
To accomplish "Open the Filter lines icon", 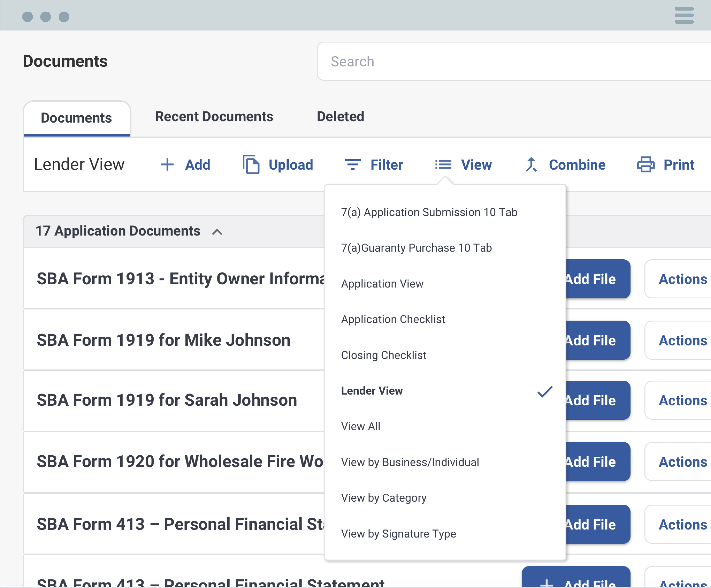I will [352, 165].
